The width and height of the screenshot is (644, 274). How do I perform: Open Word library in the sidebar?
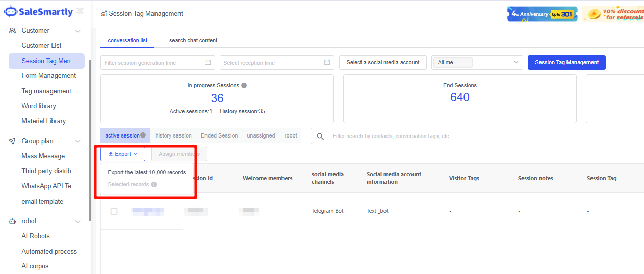pyautogui.click(x=39, y=106)
